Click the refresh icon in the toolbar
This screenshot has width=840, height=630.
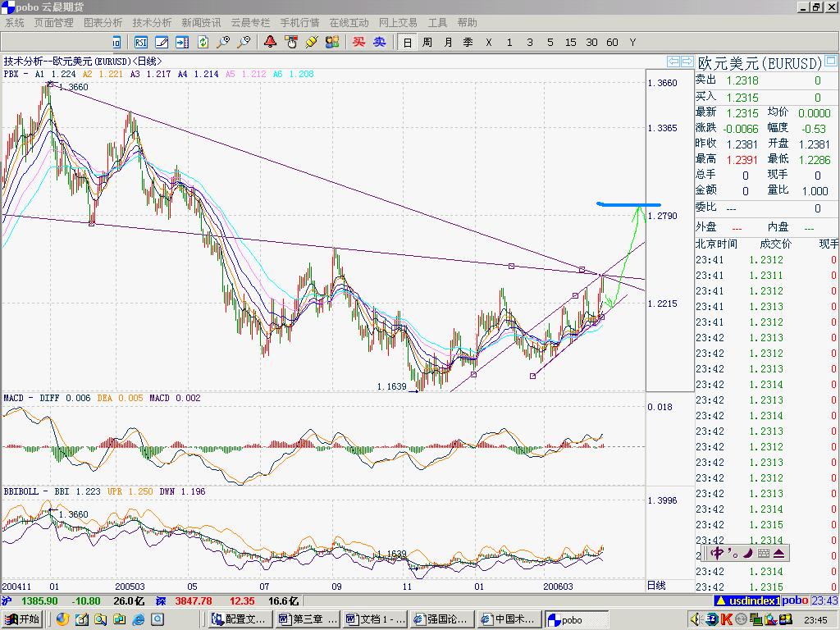pos(203,42)
